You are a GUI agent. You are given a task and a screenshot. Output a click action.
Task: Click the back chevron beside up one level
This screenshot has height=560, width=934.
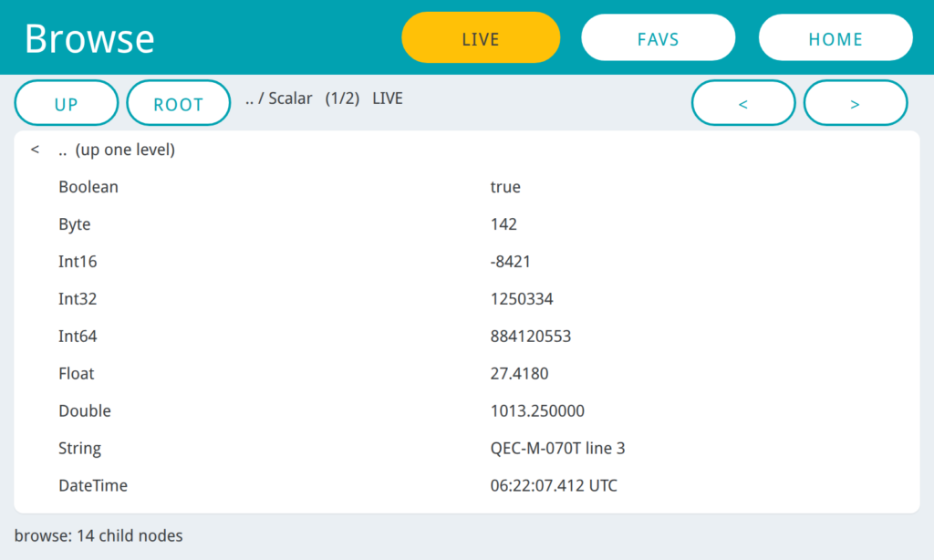[x=36, y=150]
